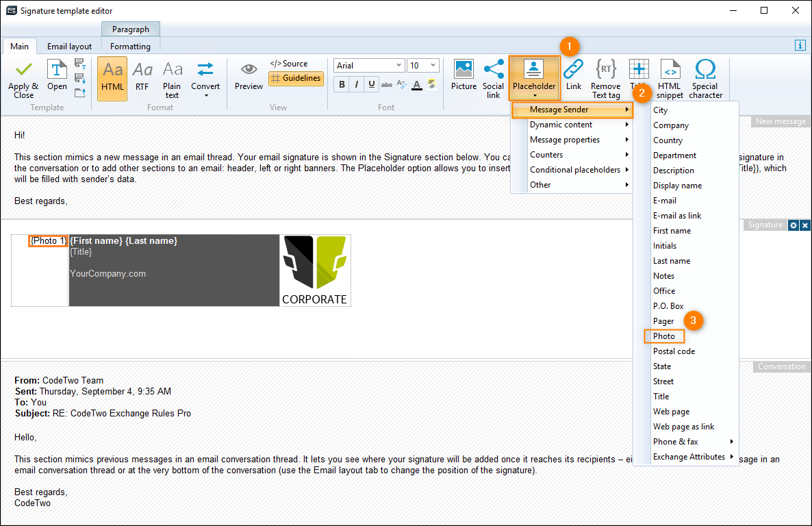Toggle Underline formatting

pos(371,84)
